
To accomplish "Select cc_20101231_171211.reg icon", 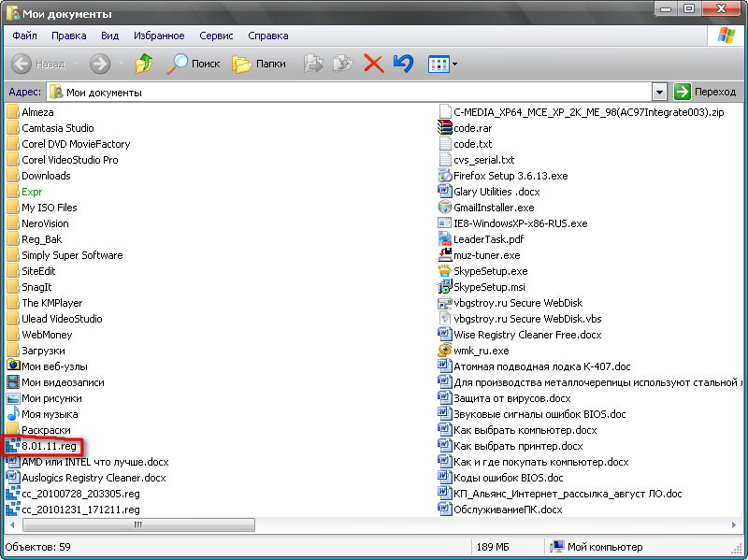I will [12, 509].
